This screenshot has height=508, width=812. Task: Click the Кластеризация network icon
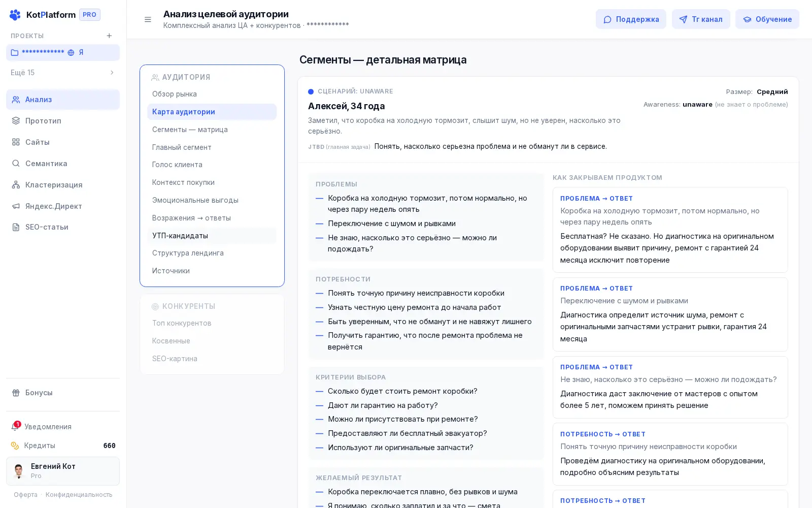click(x=16, y=185)
